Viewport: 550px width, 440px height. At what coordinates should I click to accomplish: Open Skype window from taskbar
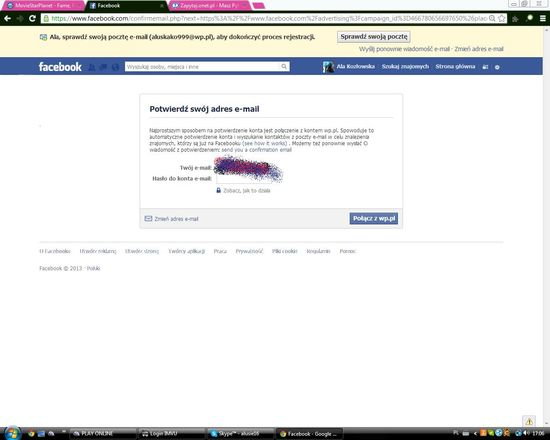[240, 434]
